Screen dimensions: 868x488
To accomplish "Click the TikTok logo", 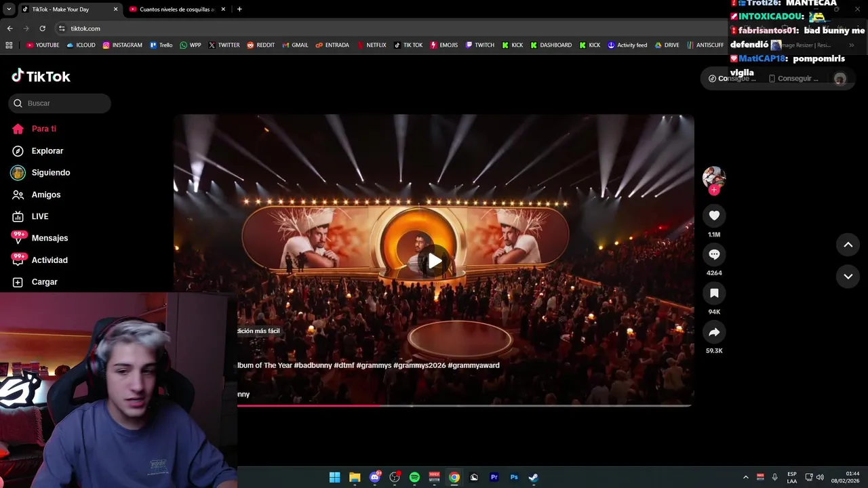I will (x=41, y=76).
